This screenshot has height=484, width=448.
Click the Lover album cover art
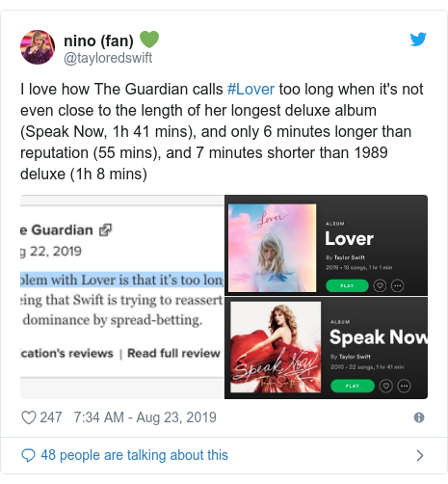272,248
